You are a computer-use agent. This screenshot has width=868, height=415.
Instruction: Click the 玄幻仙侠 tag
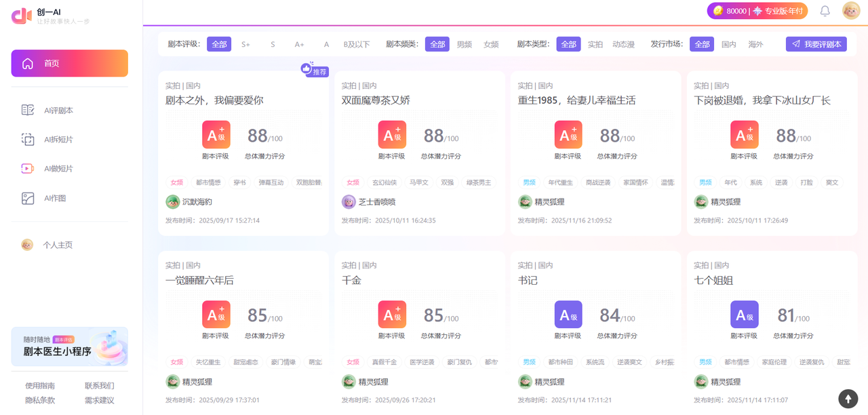point(383,182)
